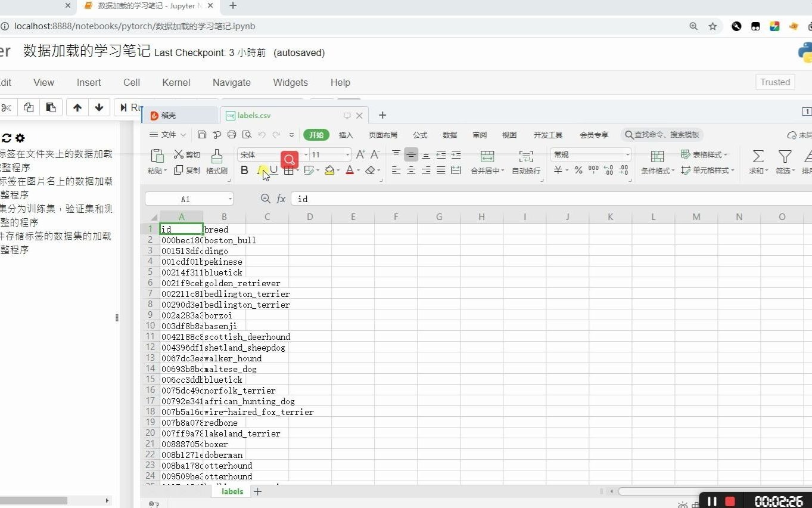Click the Save icon in WPS toolbar
Image resolution: width=812 pixels, height=508 pixels.
[202, 135]
